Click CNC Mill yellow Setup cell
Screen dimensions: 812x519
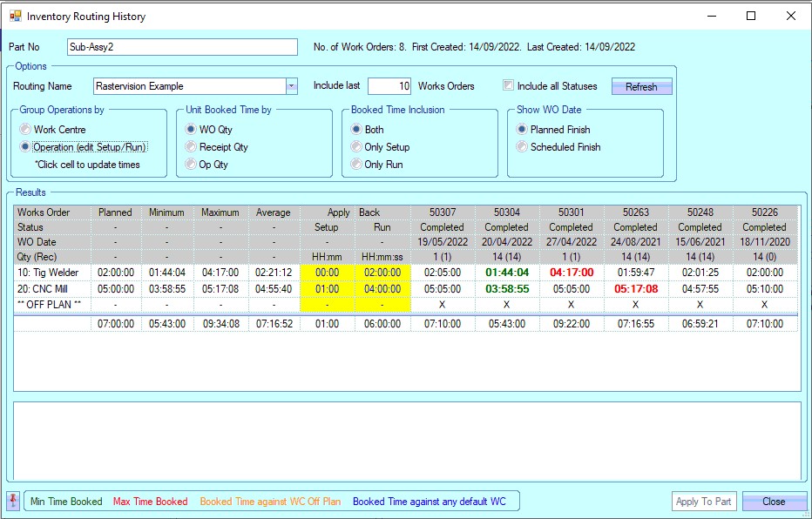click(327, 288)
